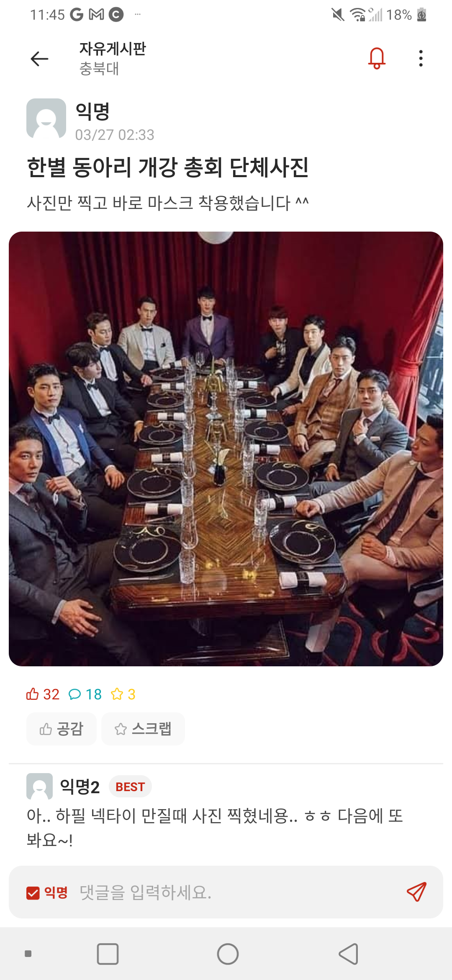Tap the comment bubble count 18
This screenshot has width=452, height=980.
[x=85, y=694]
